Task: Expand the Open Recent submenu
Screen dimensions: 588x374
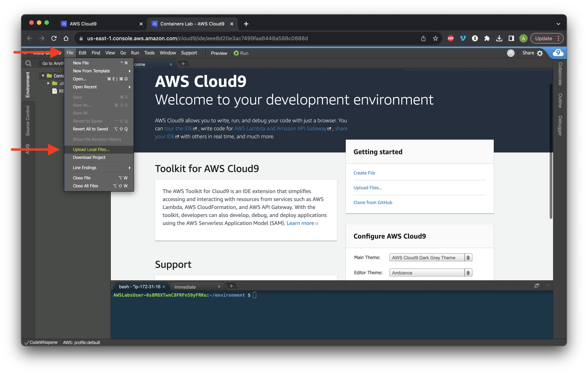Action: pos(99,87)
